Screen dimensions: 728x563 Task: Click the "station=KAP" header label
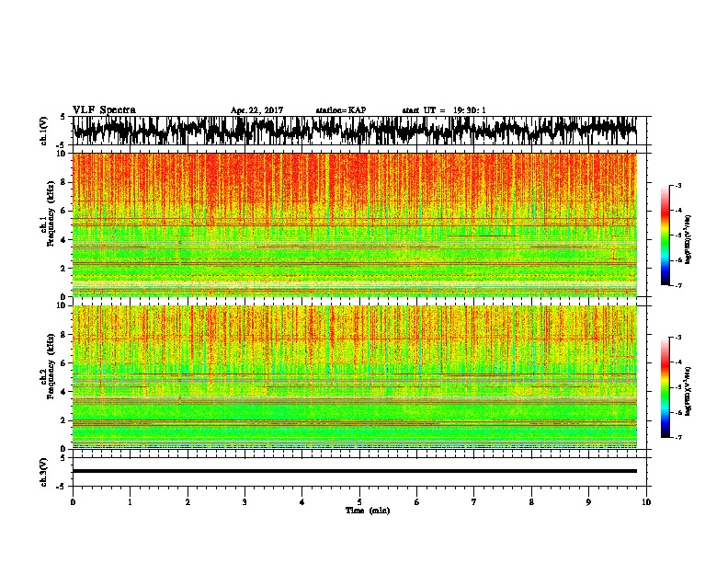pyautogui.click(x=341, y=110)
